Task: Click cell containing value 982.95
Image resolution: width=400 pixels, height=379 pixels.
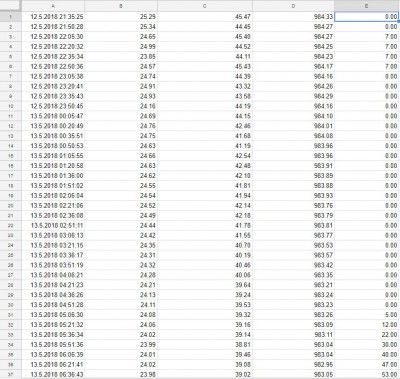Action: click(293, 364)
